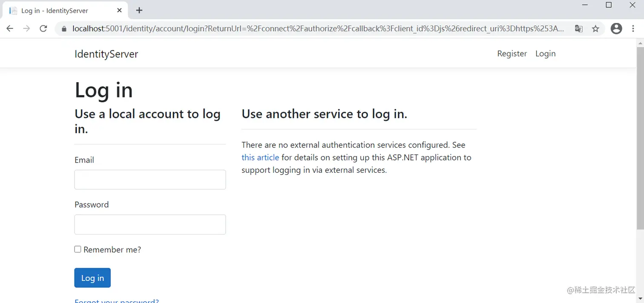644x303 pixels.
Task: Open the Login nav link
Action: [x=545, y=54]
